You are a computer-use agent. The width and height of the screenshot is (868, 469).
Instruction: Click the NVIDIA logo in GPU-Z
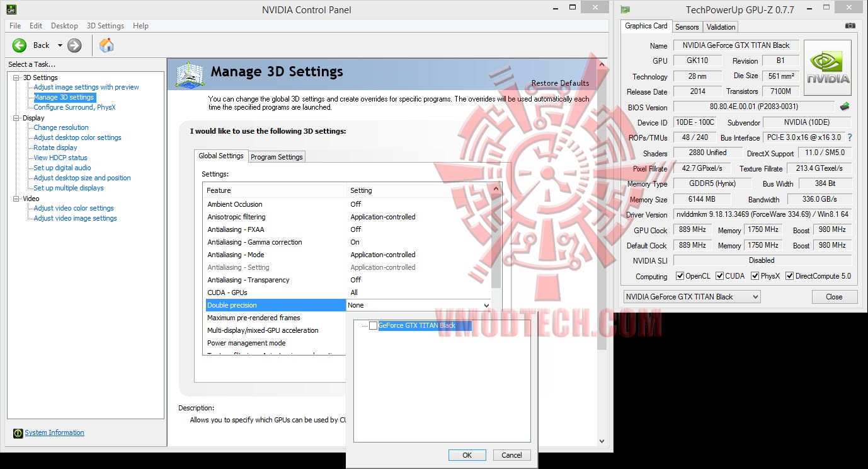coord(828,67)
